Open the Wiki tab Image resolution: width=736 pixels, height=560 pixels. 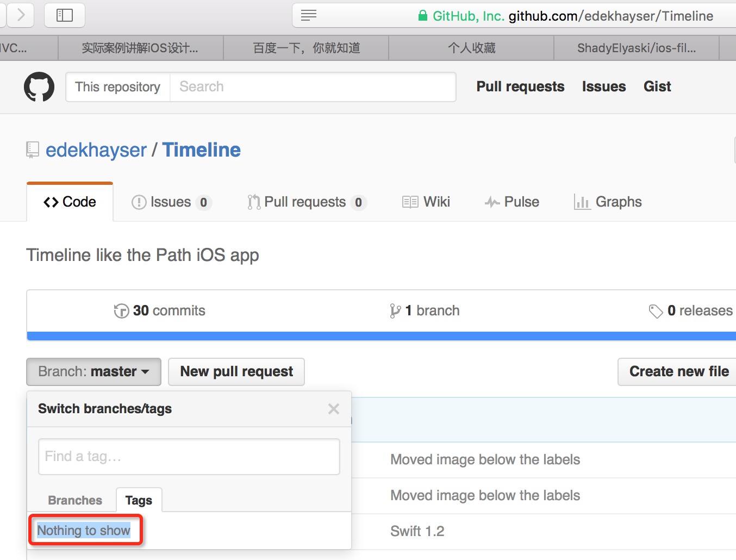point(426,202)
